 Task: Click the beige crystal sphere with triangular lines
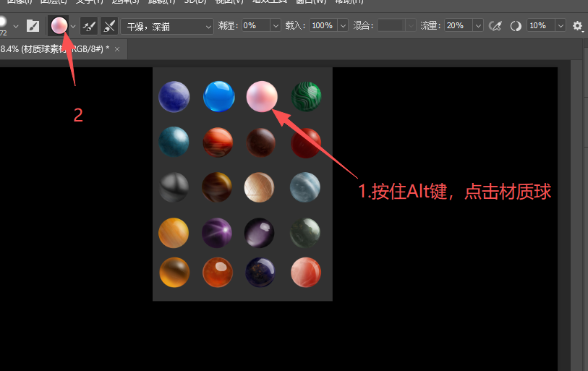coord(259,187)
